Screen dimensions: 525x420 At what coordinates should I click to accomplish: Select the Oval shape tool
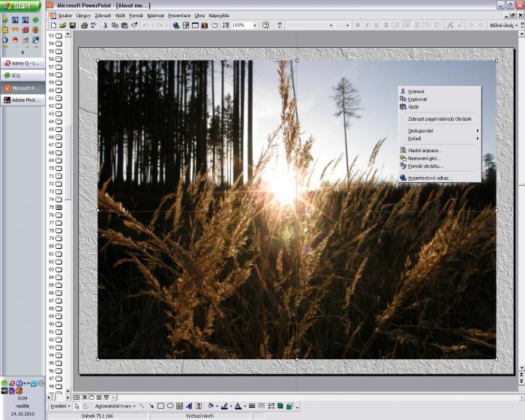[x=170, y=406]
